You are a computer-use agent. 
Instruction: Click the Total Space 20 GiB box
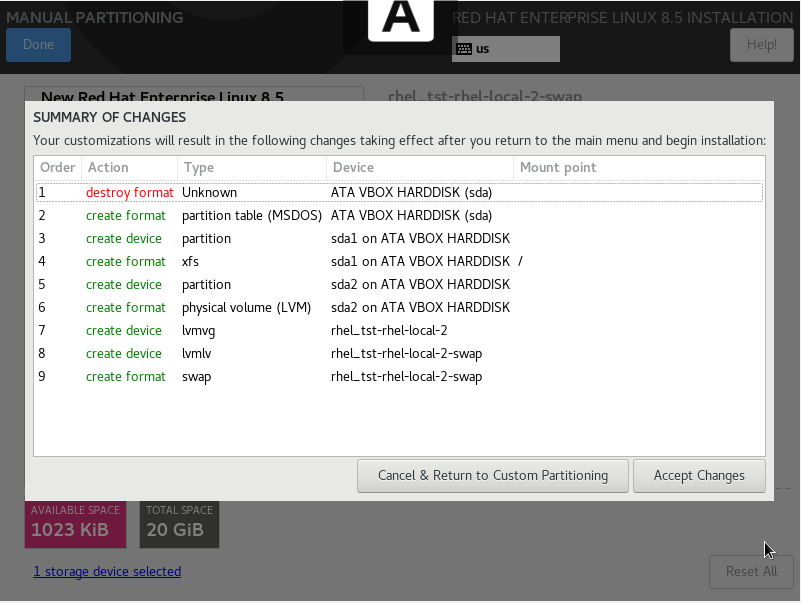pyautogui.click(x=179, y=524)
